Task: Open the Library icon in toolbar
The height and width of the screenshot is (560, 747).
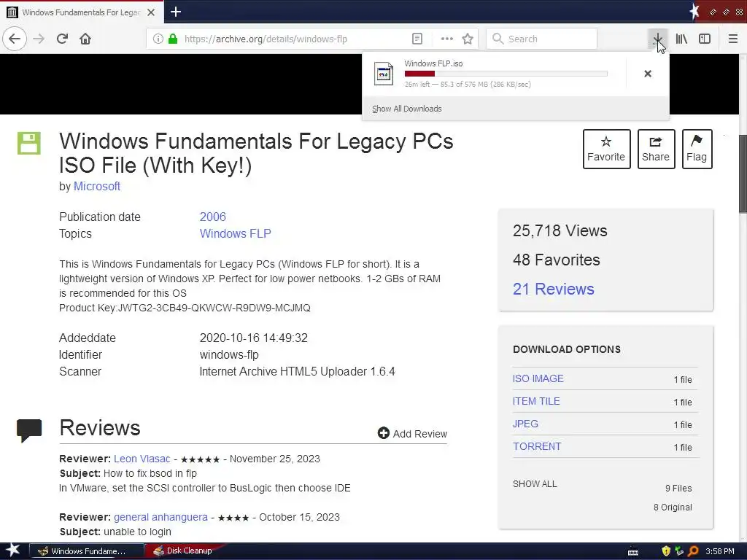Action: (681, 39)
